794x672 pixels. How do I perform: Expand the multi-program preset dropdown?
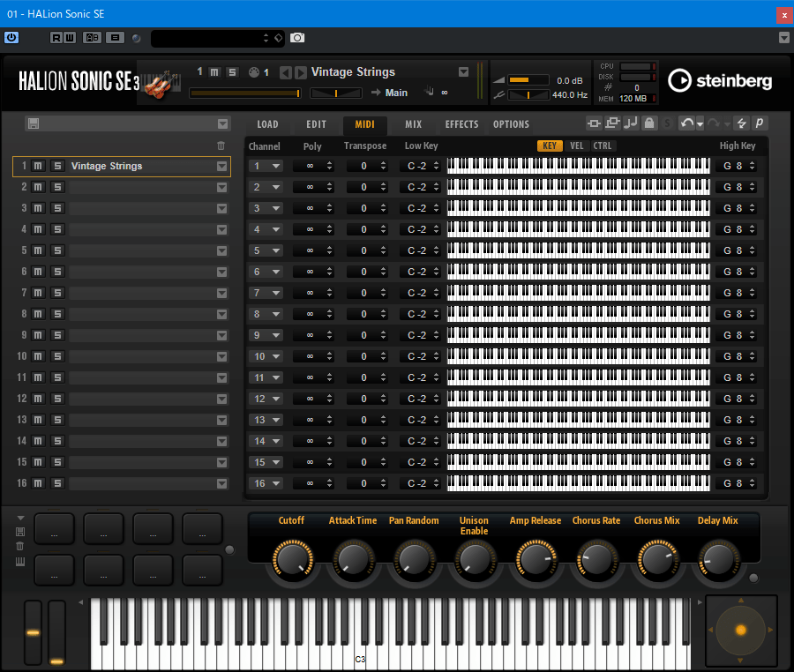tap(222, 124)
